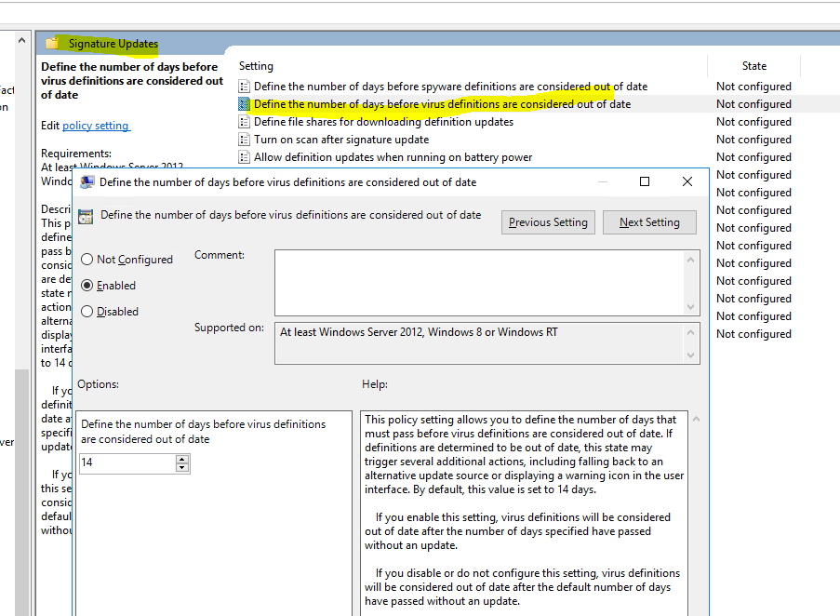Click icon beside spyware definitions out of date setting

(x=244, y=86)
